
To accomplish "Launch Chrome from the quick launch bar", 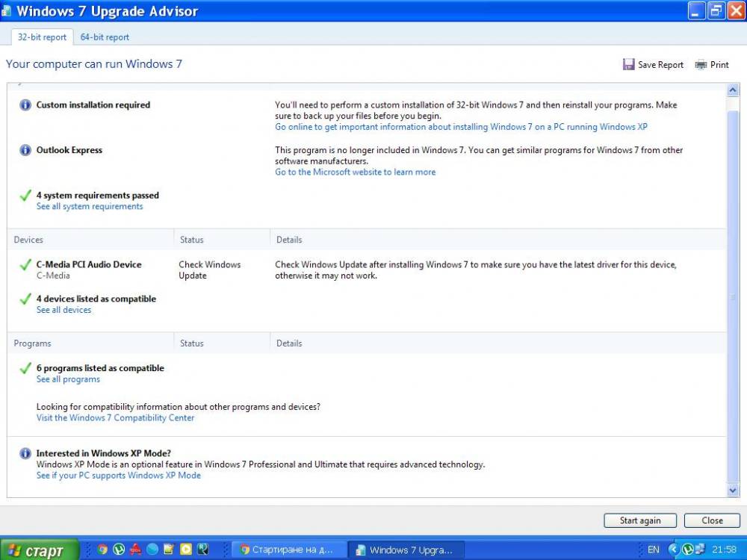I will [x=102, y=550].
